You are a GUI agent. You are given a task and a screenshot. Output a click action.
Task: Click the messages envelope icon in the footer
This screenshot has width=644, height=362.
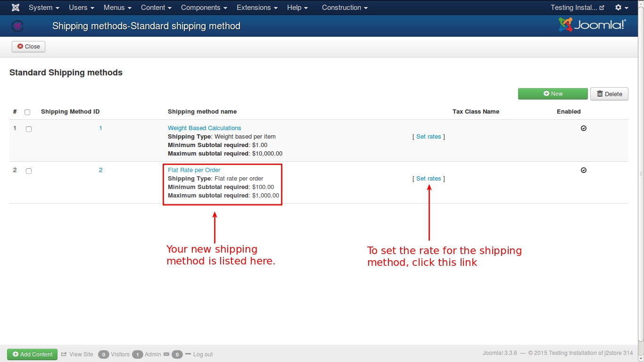point(166,354)
